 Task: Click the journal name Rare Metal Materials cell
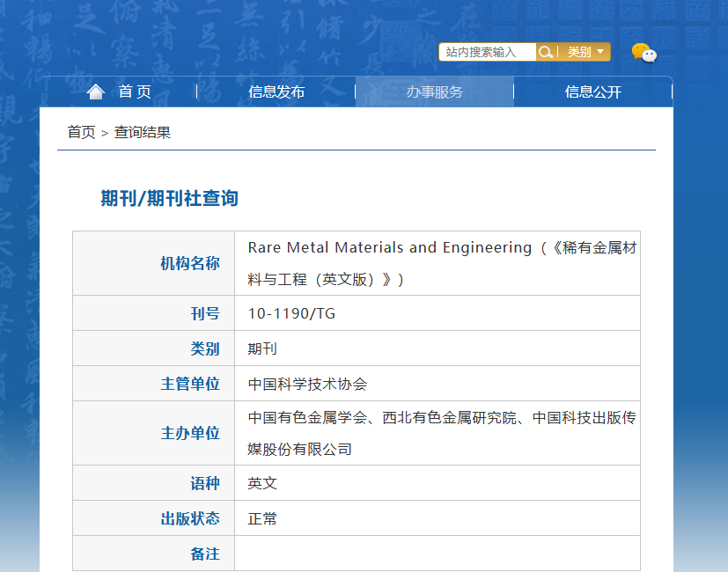pos(438,263)
